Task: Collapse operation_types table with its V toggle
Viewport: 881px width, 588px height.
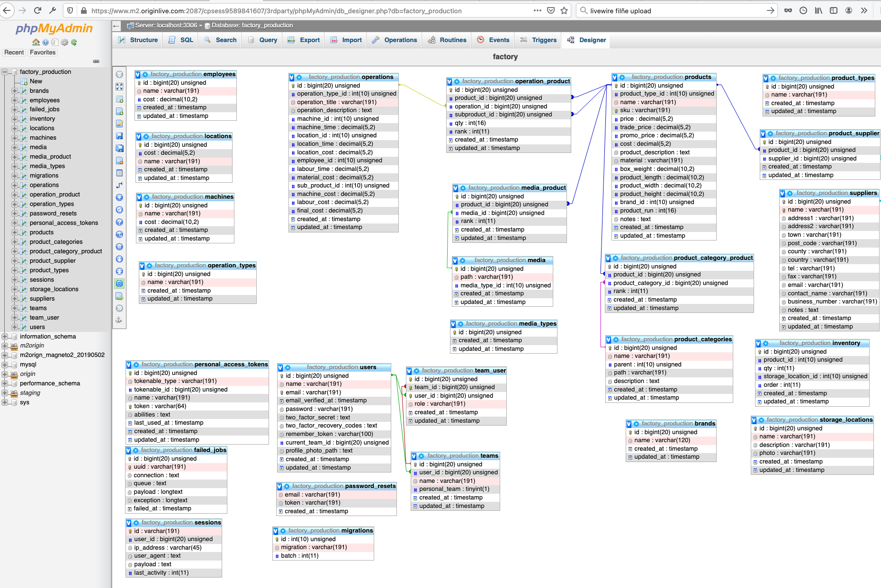Action: 142,266
